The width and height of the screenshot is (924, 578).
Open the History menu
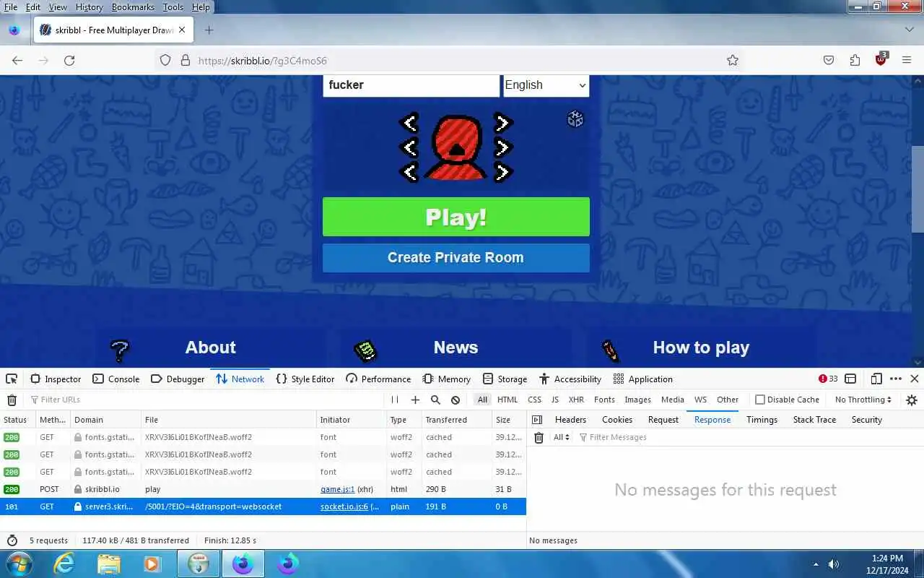click(x=90, y=7)
